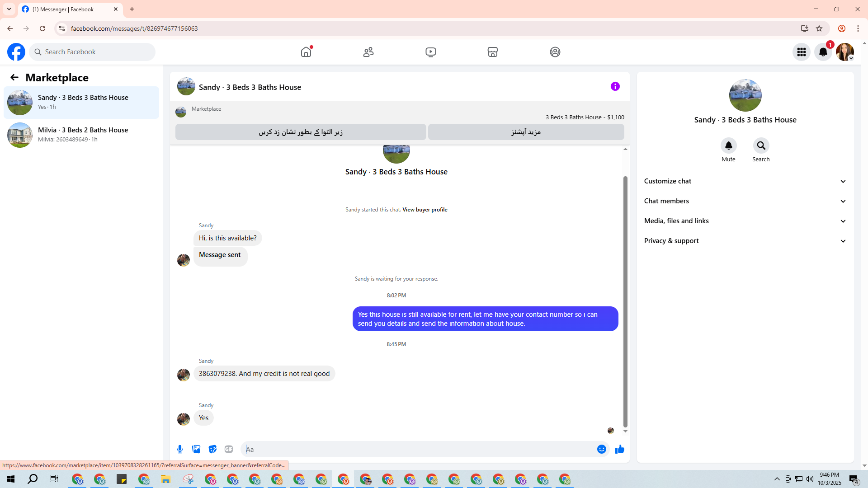This screenshot has height=488, width=868.
Task: Click the back arrow beside Marketplace
Action: pyautogui.click(x=14, y=77)
